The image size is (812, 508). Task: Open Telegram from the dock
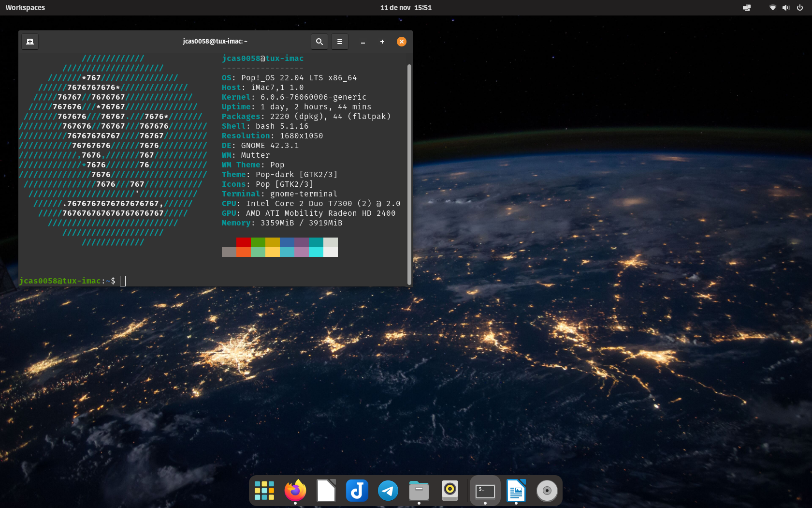coord(388,491)
